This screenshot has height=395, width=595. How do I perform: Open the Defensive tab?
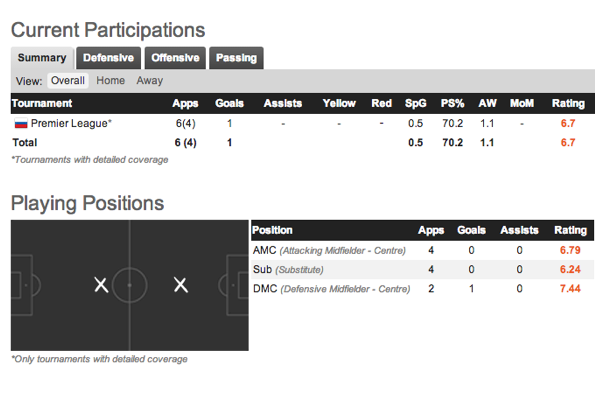click(x=109, y=58)
